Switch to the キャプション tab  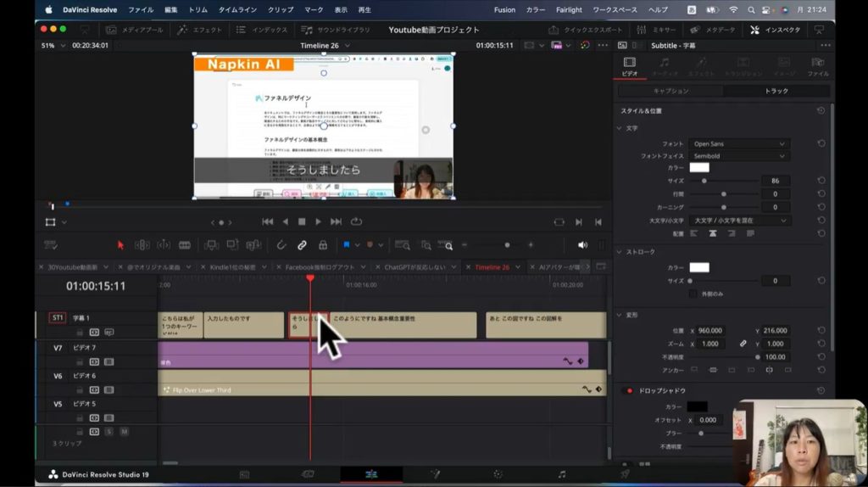pos(670,91)
